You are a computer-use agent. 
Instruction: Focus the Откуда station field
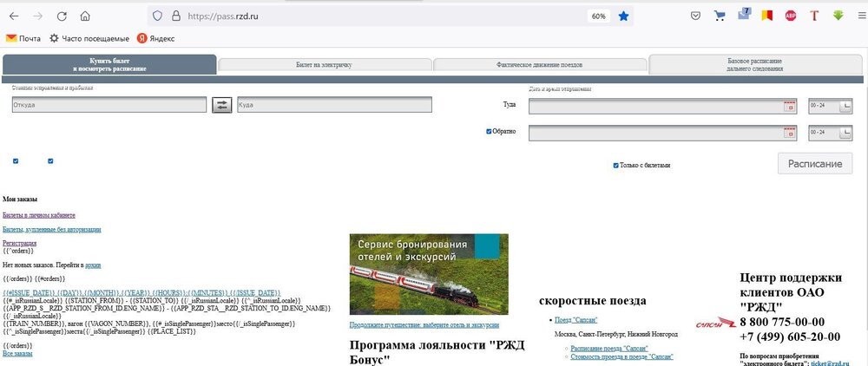pos(109,104)
